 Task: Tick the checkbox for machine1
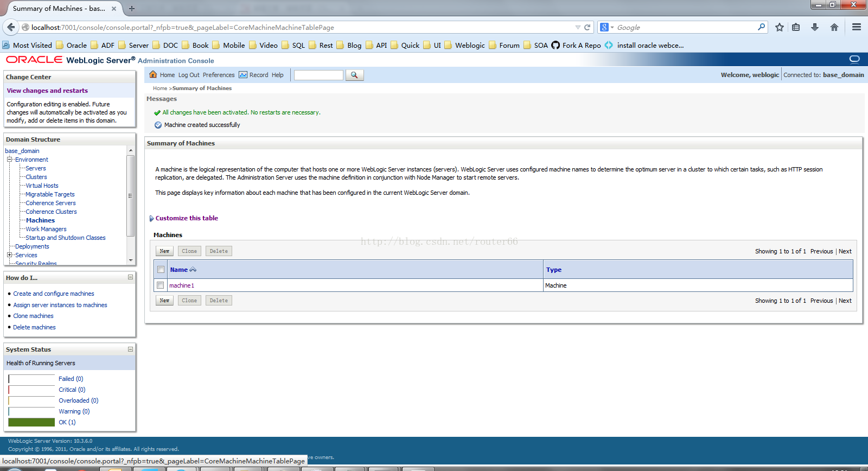click(161, 285)
